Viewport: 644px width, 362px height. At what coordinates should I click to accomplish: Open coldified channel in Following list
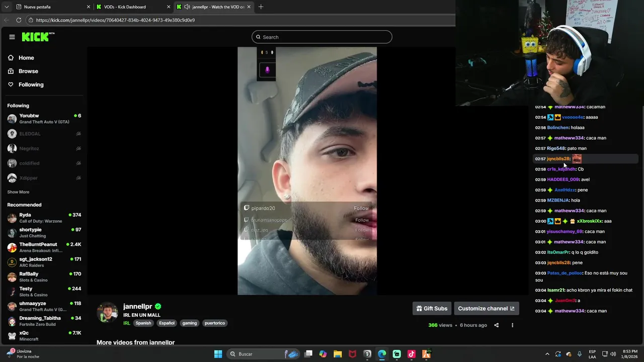point(44,163)
